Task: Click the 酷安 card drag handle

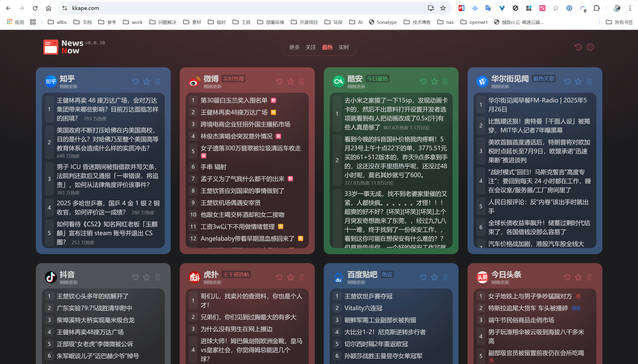Action: pyautogui.click(x=445, y=81)
